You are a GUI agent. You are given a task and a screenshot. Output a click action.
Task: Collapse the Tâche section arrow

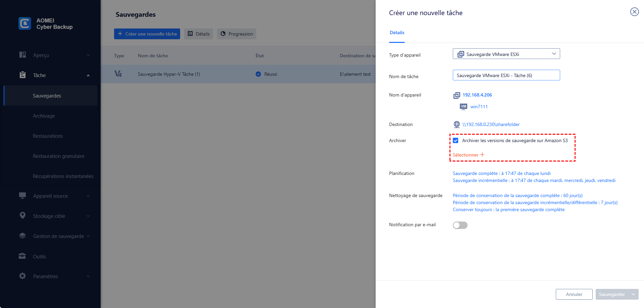(x=88, y=75)
